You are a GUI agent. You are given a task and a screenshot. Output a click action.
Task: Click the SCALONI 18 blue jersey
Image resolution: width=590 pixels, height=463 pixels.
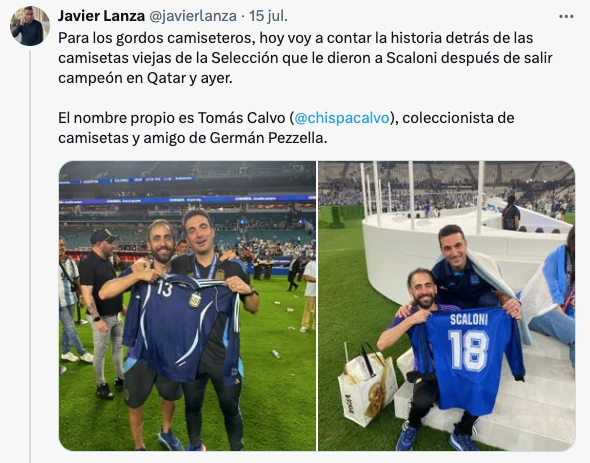[468, 359]
